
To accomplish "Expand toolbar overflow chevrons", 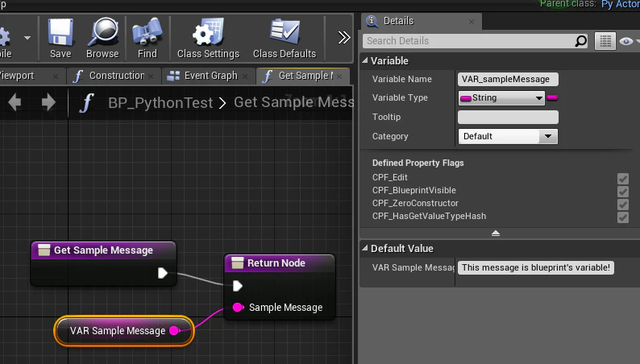I will tap(344, 38).
